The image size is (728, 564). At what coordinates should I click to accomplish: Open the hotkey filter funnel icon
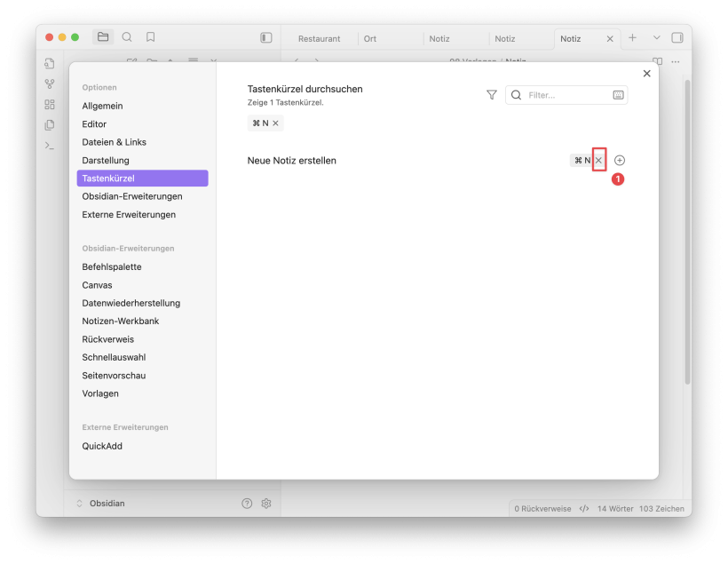pyautogui.click(x=492, y=95)
